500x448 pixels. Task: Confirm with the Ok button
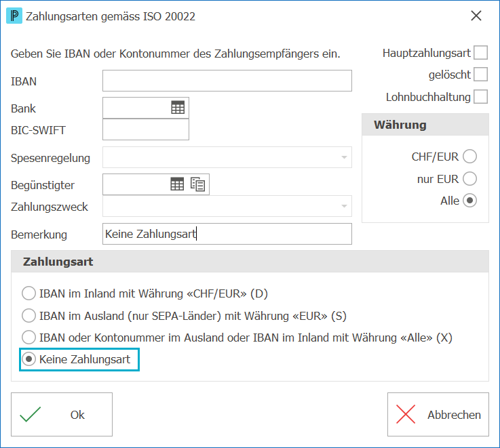tap(62, 415)
